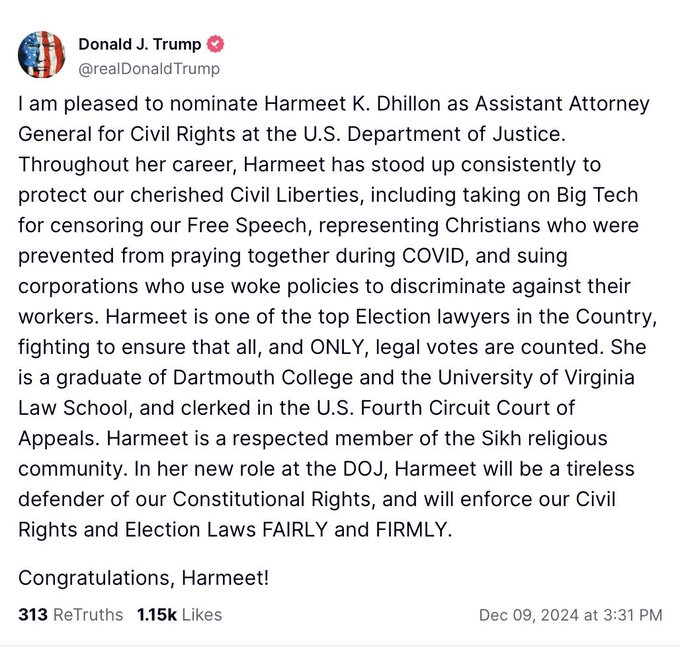The height and width of the screenshot is (647, 680).
Task: Click the @realDonaldTrump handle
Action: pyautogui.click(x=149, y=69)
